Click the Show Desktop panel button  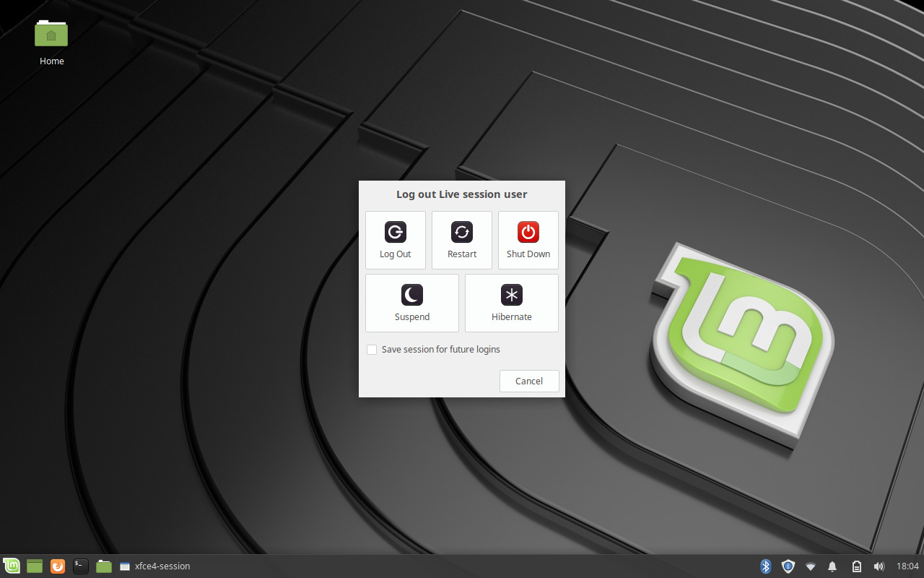34,566
